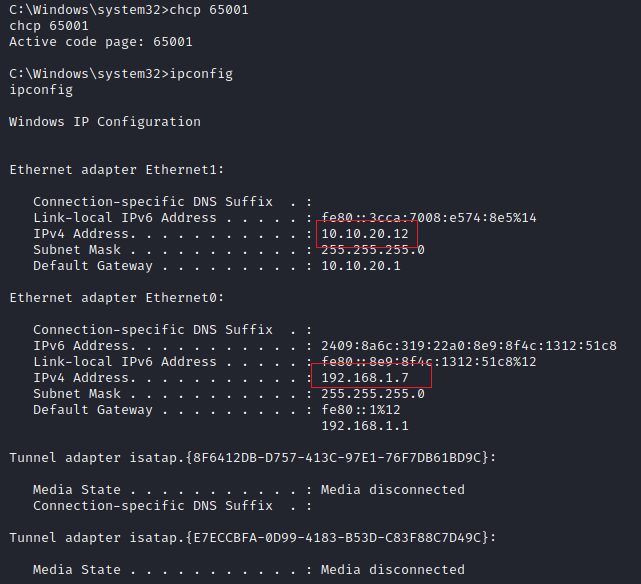The image size is (641, 584).
Task: Click the "Windows IP Configuration" line
Action: pos(105,122)
